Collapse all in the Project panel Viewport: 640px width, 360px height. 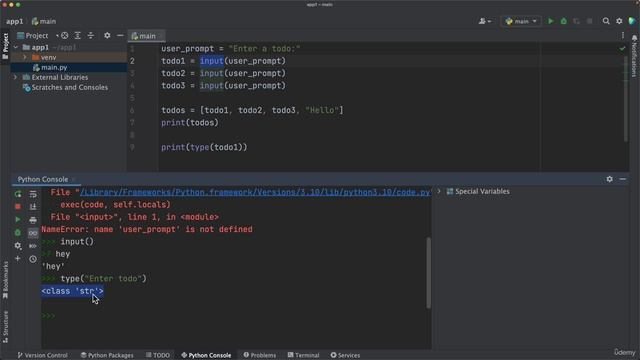pyautogui.click(x=91, y=36)
